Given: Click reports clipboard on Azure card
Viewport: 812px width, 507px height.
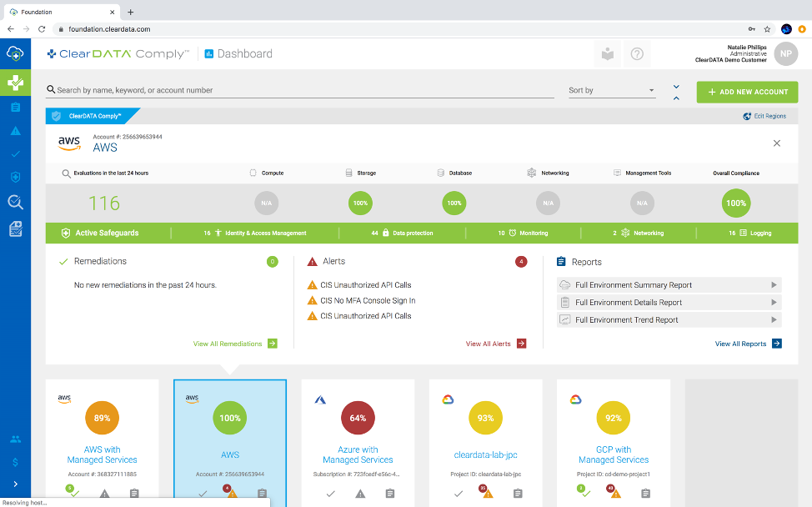Looking at the screenshot, I should tap(390, 494).
